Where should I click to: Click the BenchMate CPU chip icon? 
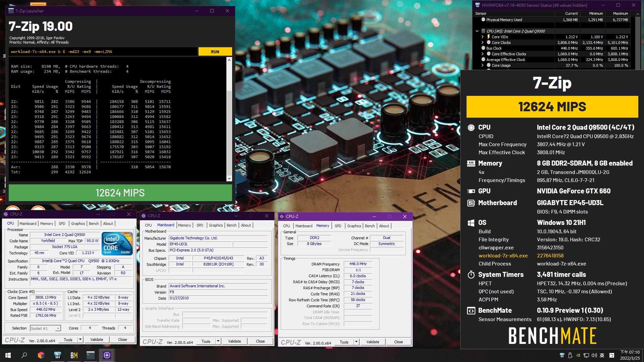coord(471,128)
